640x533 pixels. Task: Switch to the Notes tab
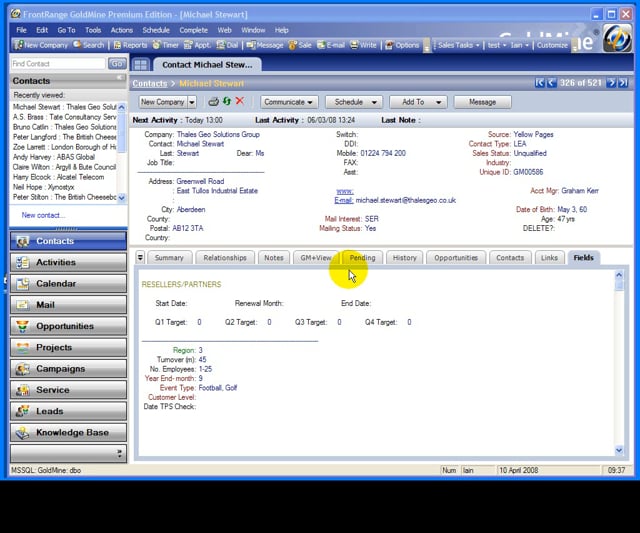click(273, 258)
